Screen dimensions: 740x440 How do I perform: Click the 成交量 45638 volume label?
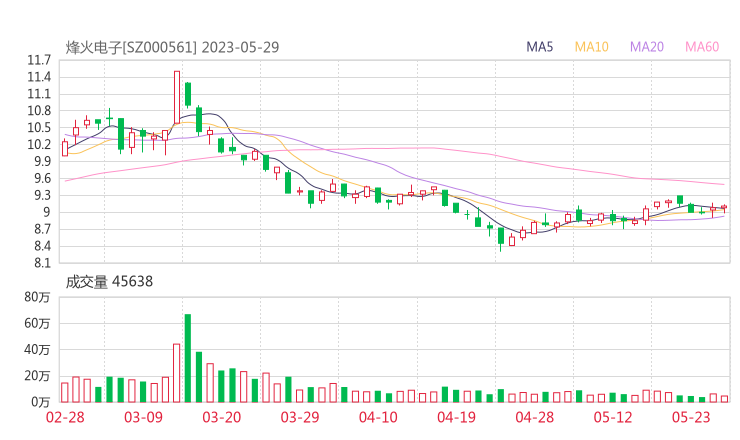pos(109,282)
